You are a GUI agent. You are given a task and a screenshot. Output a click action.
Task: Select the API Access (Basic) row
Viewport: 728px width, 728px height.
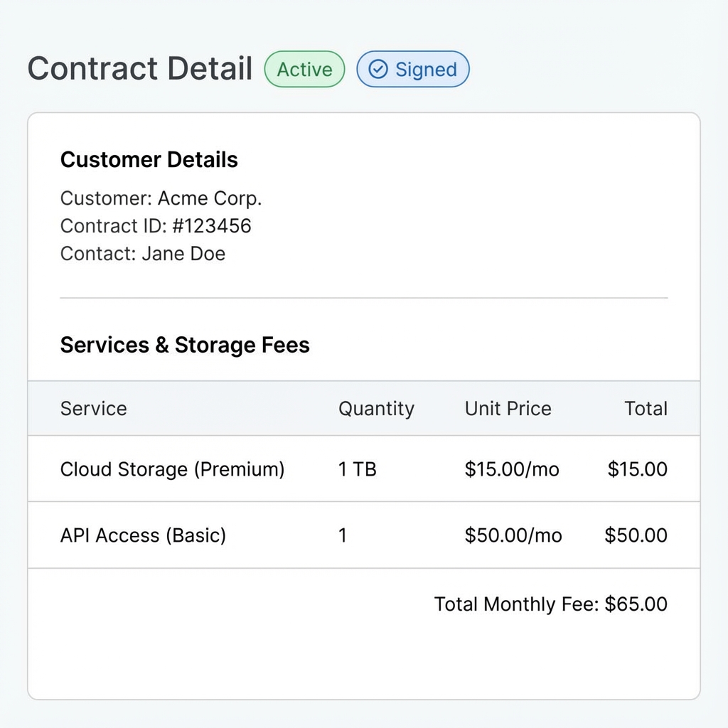click(x=143, y=535)
